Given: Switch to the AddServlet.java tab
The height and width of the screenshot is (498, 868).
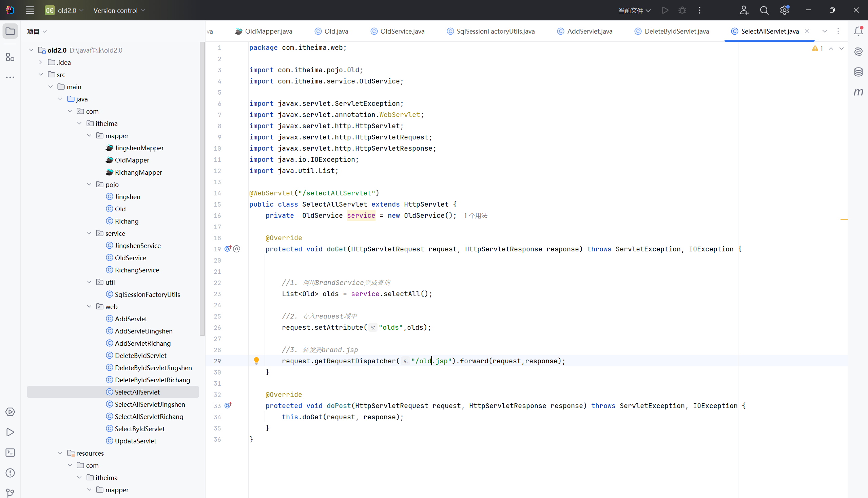Looking at the screenshot, I should click(589, 32).
